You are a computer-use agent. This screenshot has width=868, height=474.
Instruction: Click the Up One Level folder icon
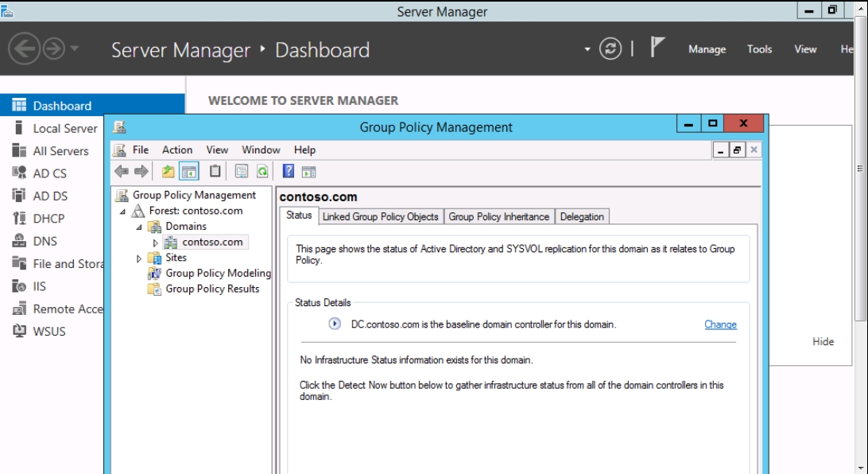pos(169,172)
